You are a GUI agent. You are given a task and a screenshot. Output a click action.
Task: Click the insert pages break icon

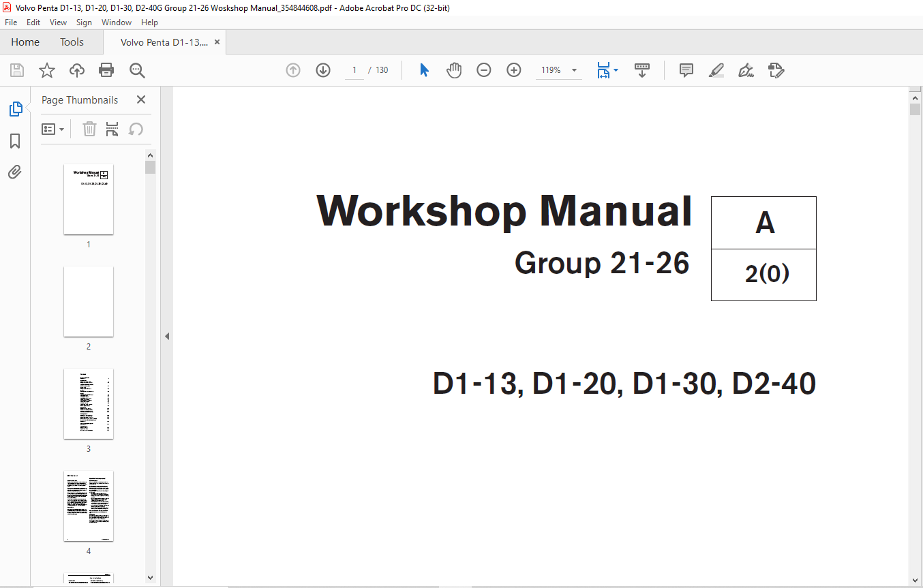(112, 129)
